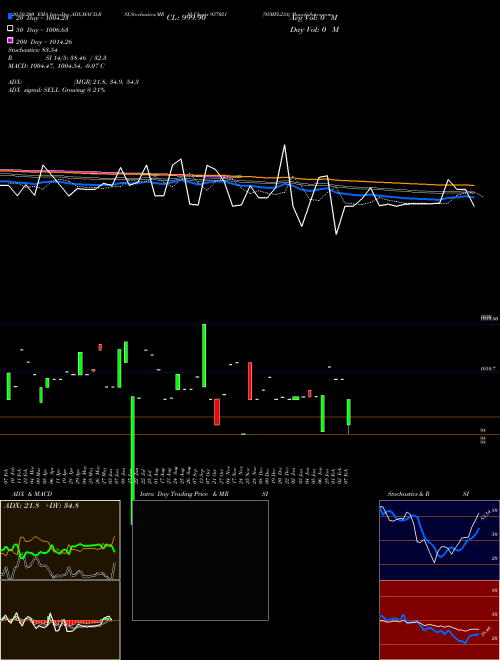This screenshot has height=660, width=500.
Task: Select the 'Day Vol: 0 M' text
Action: point(314,29)
